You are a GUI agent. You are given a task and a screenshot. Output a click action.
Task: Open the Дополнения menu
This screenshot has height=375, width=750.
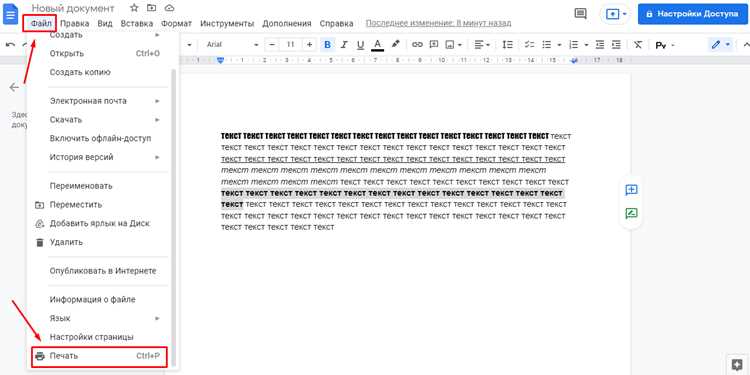[287, 23]
